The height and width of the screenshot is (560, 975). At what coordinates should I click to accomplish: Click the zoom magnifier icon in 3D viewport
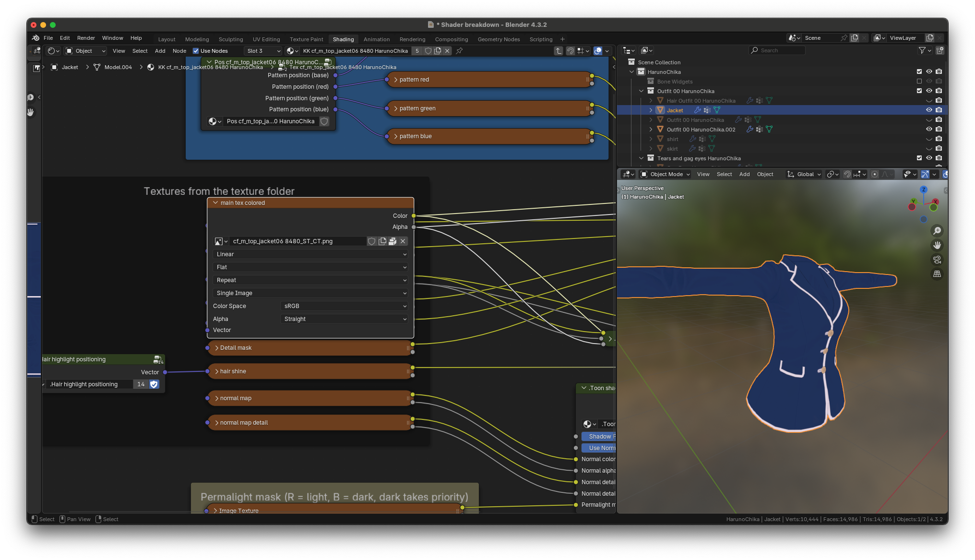tap(937, 231)
